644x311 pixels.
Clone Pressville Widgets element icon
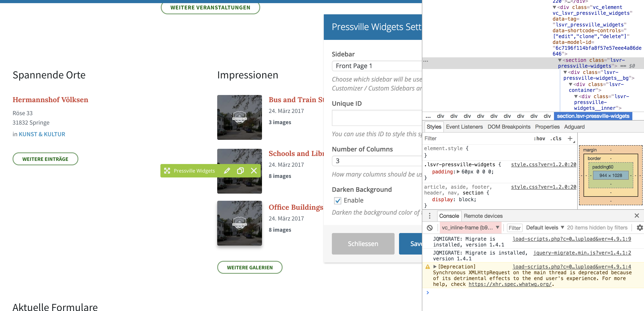(240, 171)
